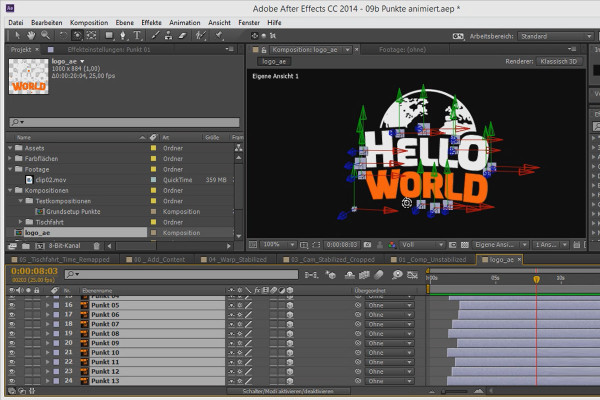Image resolution: width=600 pixels, height=400 pixels.
Task: Select the Unified Camera tool
Action: pos(77,36)
